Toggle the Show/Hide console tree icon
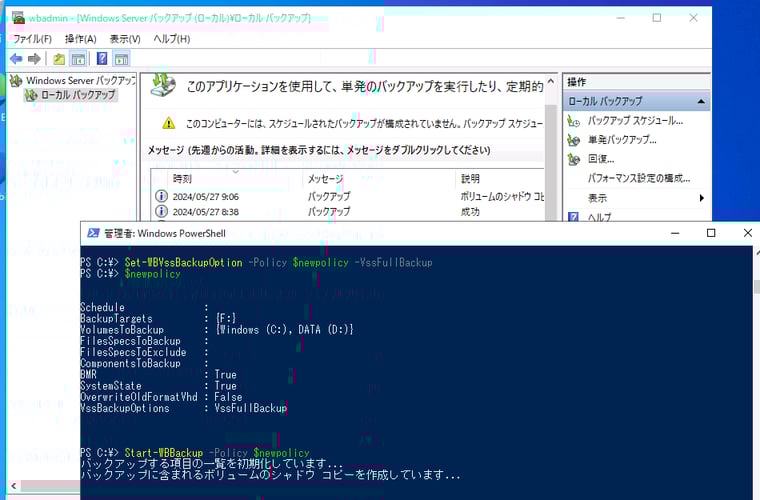The image size is (760, 500). point(78,59)
